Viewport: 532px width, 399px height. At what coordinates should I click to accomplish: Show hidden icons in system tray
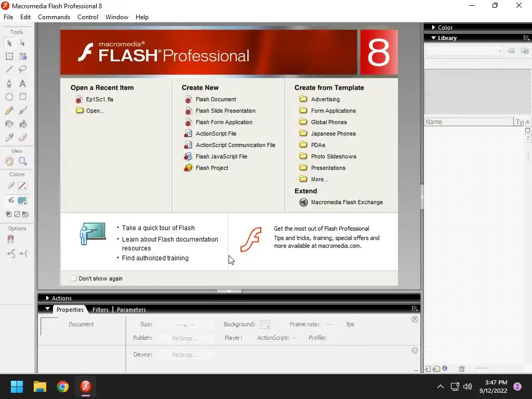click(x=441, y=387)
